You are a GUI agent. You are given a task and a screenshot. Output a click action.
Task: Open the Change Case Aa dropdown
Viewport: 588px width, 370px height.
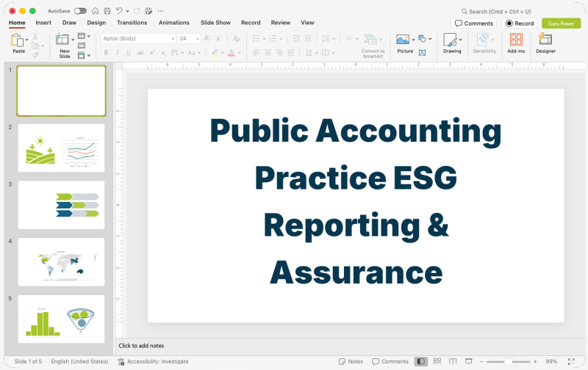(x=194, y=53)
